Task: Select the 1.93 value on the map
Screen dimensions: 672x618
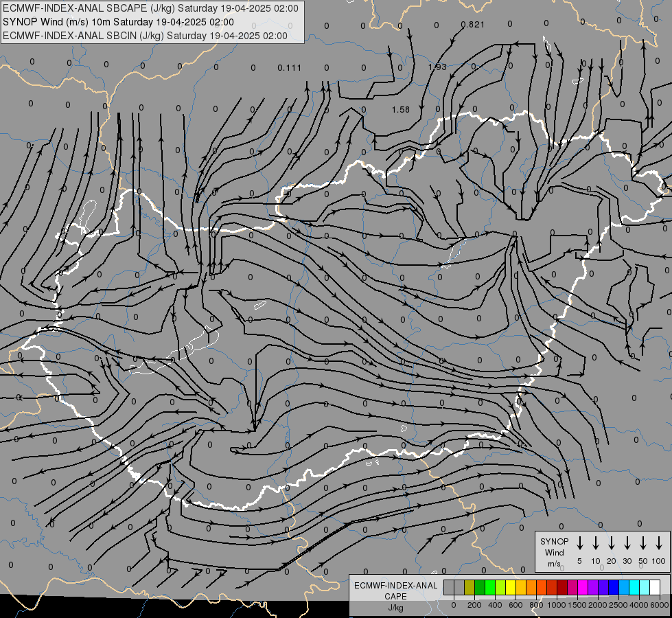Action: (x=437, y=67)
